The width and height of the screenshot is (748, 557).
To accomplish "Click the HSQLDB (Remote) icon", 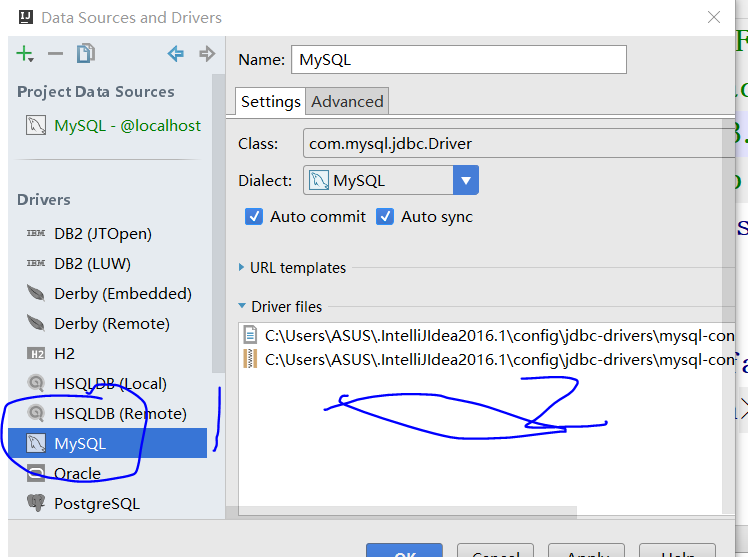I will coord(36,413).
